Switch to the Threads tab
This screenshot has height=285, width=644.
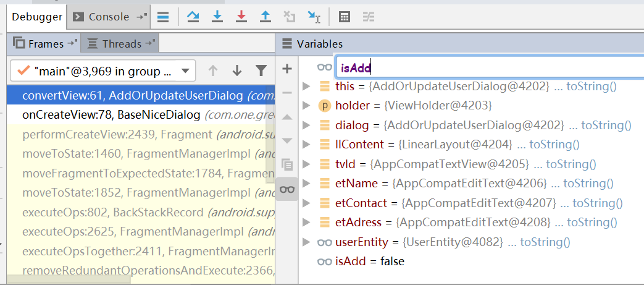pos(121,44)
